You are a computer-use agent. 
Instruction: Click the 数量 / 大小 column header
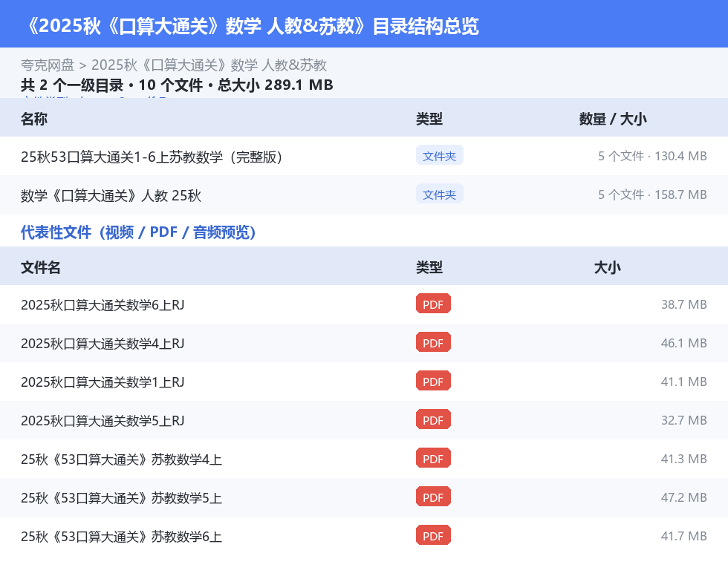[x=612, y=119]
